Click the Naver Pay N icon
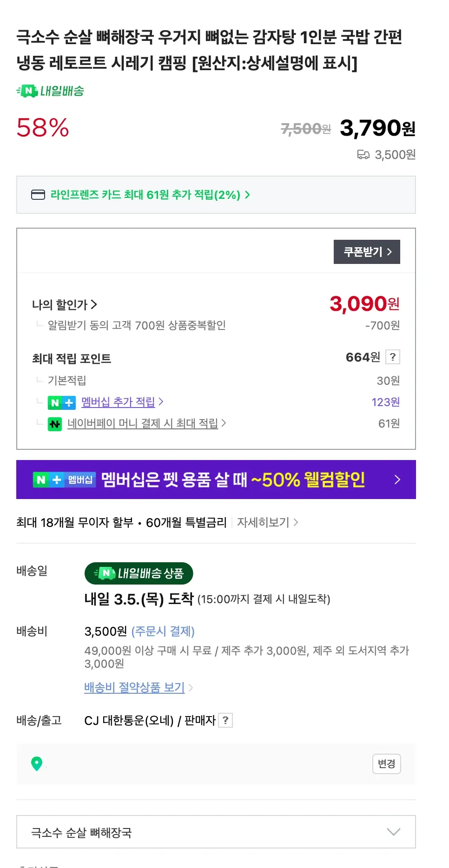This screenshot has height=868, width=449. coord(55,424)
